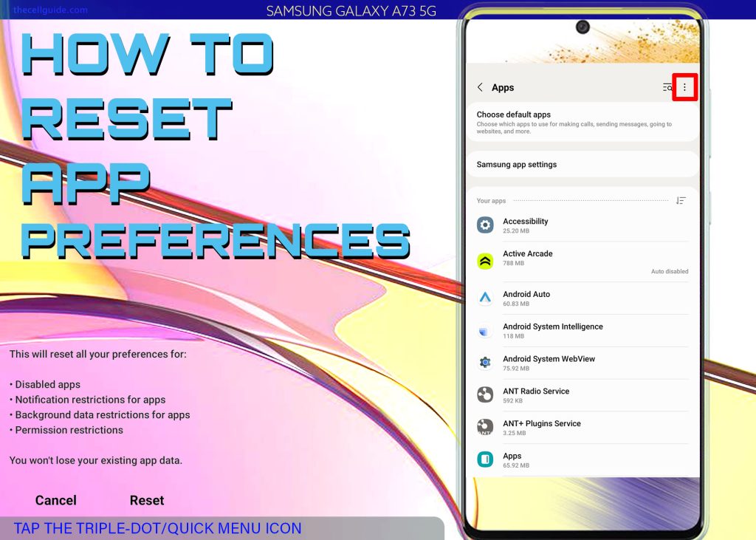Open the triple-dot more options menu
The image size is (756, 540).
684,87
